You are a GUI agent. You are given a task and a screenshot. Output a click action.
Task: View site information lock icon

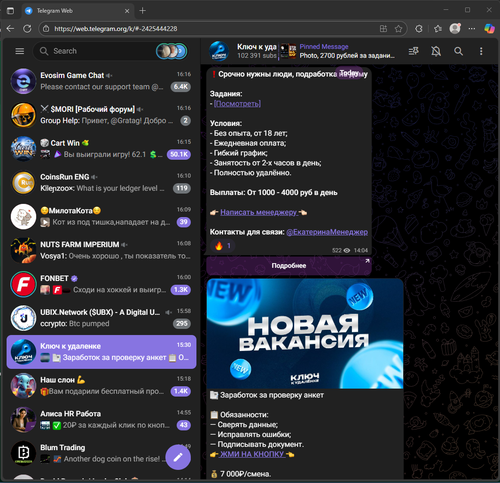click(46, 29)
